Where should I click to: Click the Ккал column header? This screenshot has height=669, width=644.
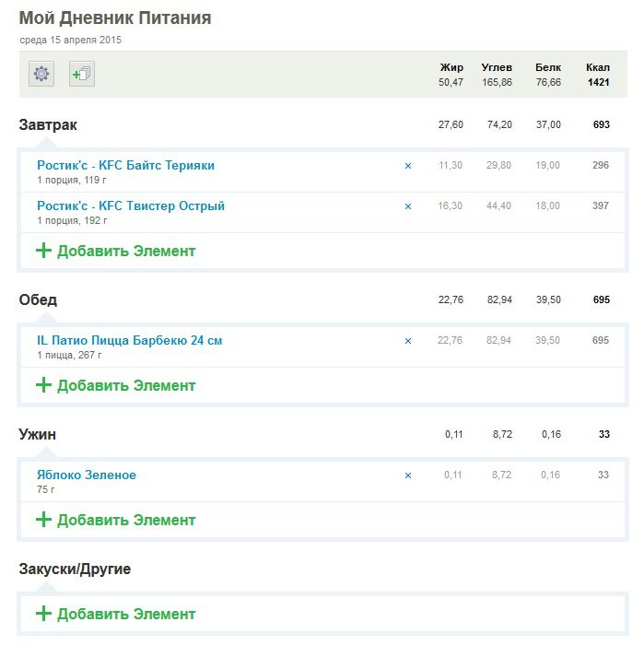(x=597, y=67)
